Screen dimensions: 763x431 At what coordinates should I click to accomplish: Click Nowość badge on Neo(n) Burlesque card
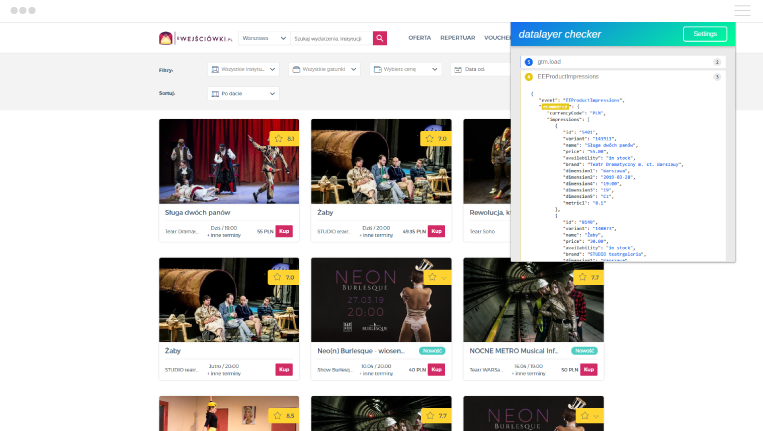pyautogui.click(x=432, y=351)
